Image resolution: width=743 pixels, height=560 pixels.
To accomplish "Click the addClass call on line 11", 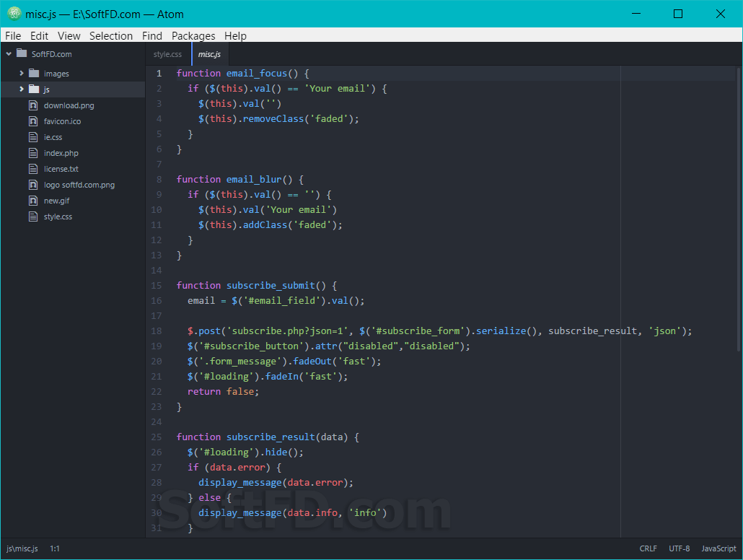I will coord(265,224).
